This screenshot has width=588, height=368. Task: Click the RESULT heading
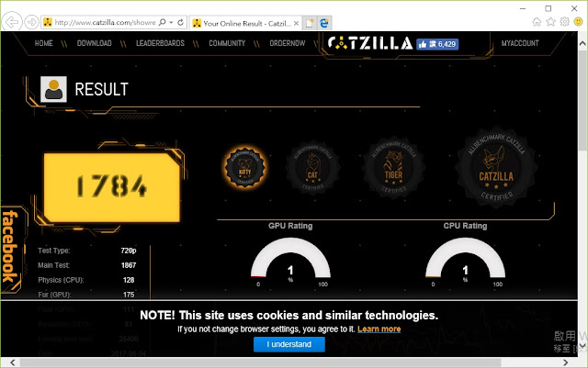click(x=101, y=89)
